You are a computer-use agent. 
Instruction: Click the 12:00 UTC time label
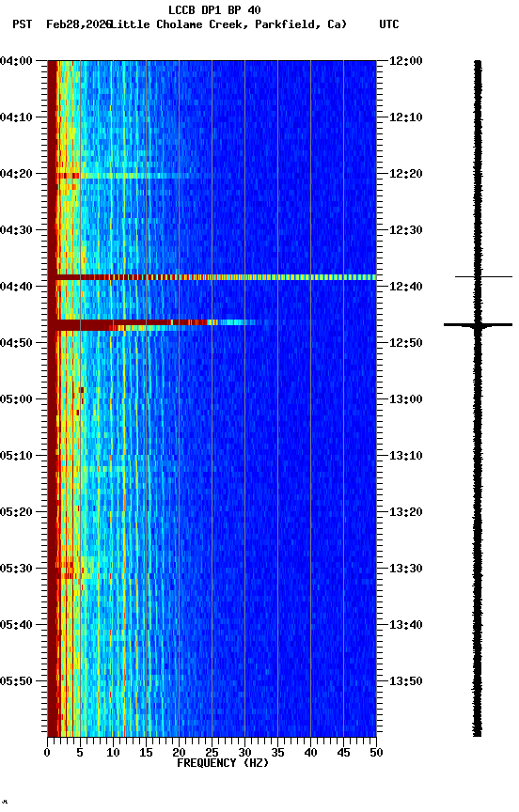(x=406, y=61)
